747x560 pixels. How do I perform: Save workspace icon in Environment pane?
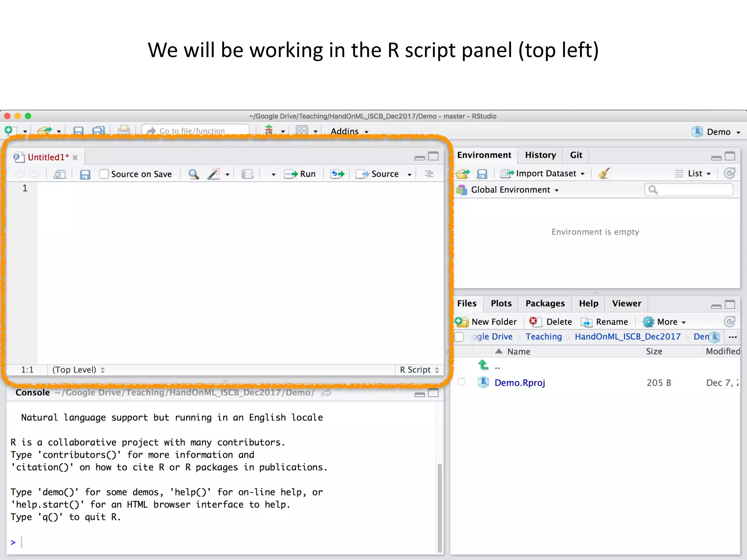coord(482,174)
